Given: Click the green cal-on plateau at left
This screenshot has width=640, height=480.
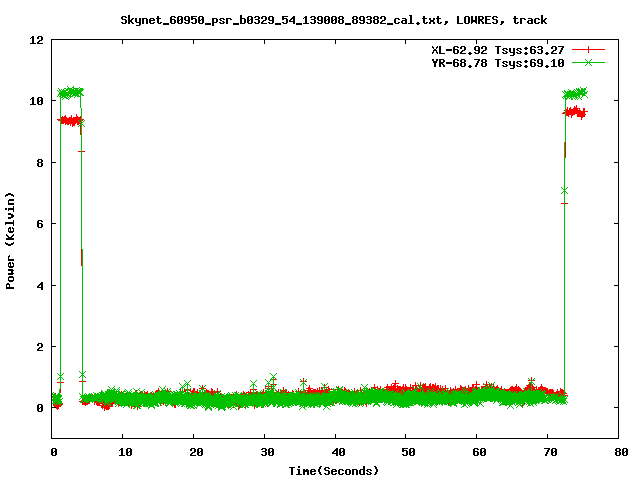Looking at the screenshot, I should coord(70,92).
